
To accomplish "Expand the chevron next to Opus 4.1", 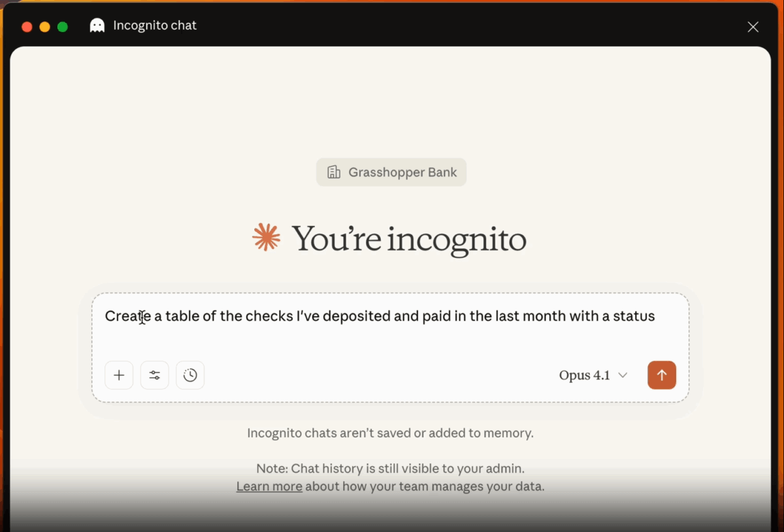I will 623,375.
